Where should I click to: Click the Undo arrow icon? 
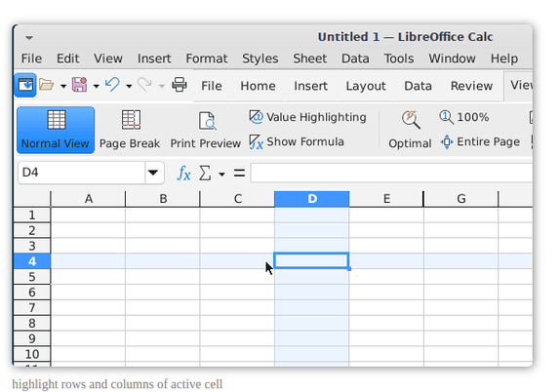tap(112, 85)
